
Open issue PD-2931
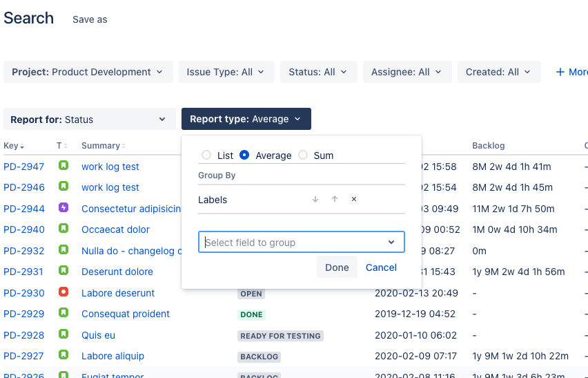(23, 272)
